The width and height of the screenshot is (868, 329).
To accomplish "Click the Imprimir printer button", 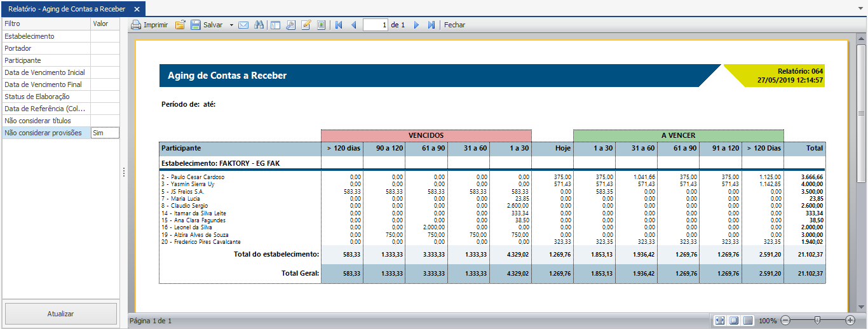I will [149, 25].
